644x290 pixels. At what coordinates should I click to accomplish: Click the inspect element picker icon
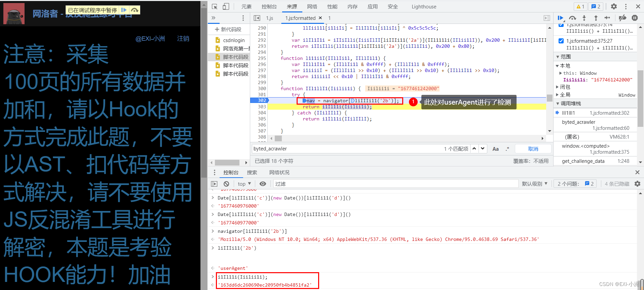pos(215,6)
